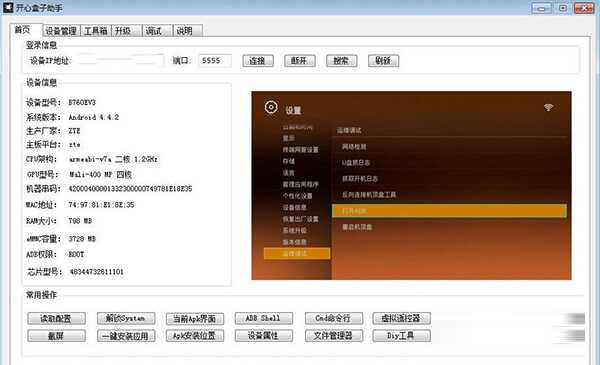Open the 工具箱 tab
The width and height of the screenshot is (600, 365).
(96, 31)
